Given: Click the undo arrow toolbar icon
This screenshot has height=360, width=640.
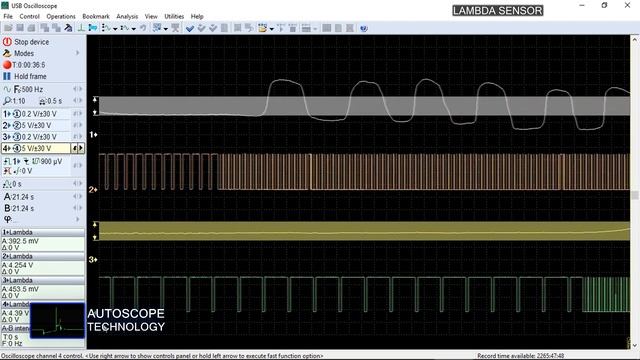Looking at the screenshot, I should 143,28.
